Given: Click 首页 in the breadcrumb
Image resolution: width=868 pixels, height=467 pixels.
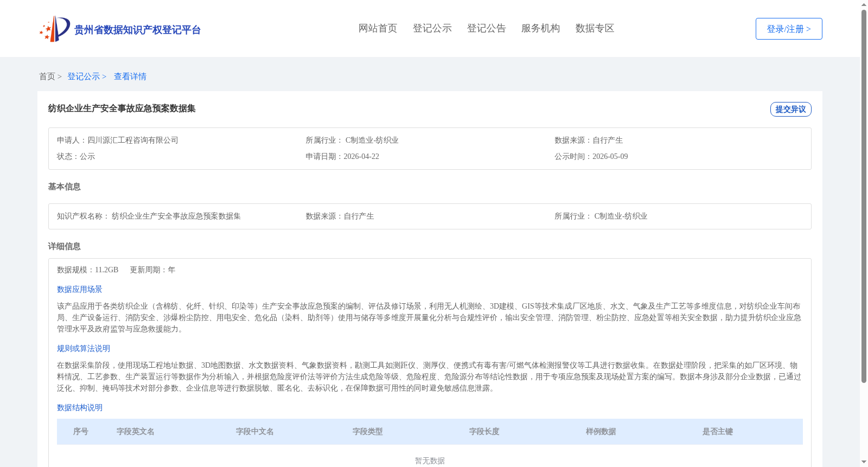Looking at the screenshot, I should click(x=47, y=76).
